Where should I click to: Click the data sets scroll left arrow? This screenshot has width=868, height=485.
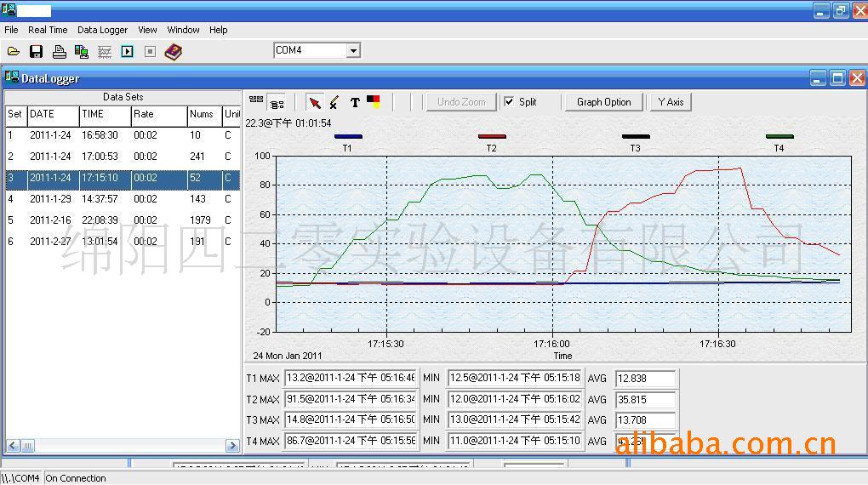click(x=14, y=446)
